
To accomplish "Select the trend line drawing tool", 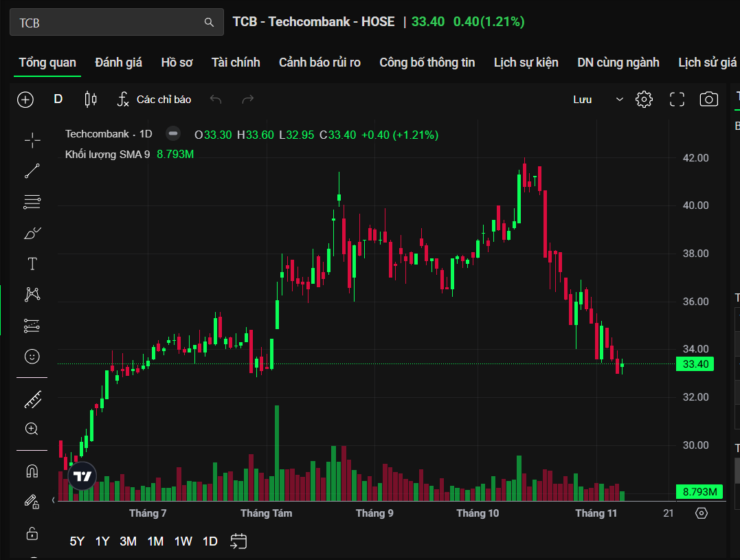I will pos(32,171).
